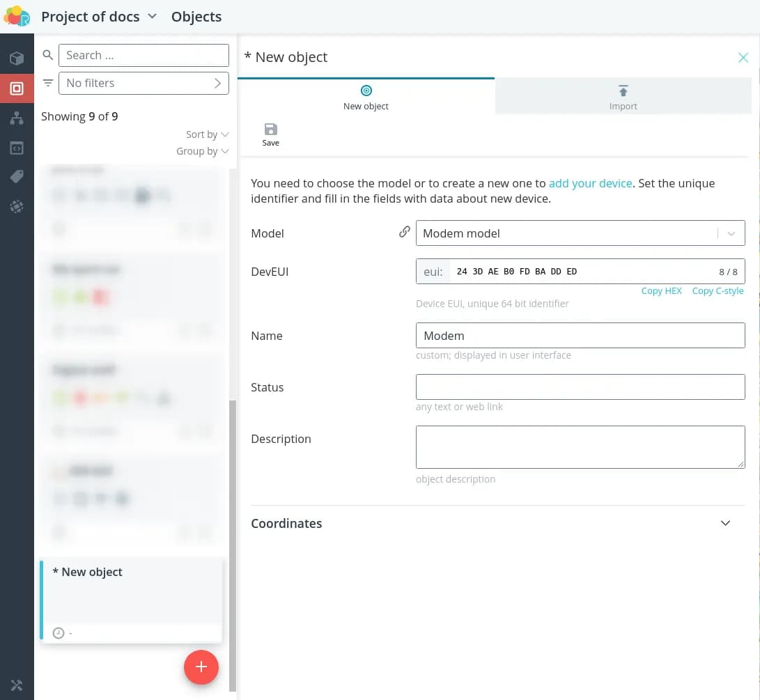Screen dimensions: 760x700
Task: Open the hierarchy tree sidebar icon
Action: [17, 118]
